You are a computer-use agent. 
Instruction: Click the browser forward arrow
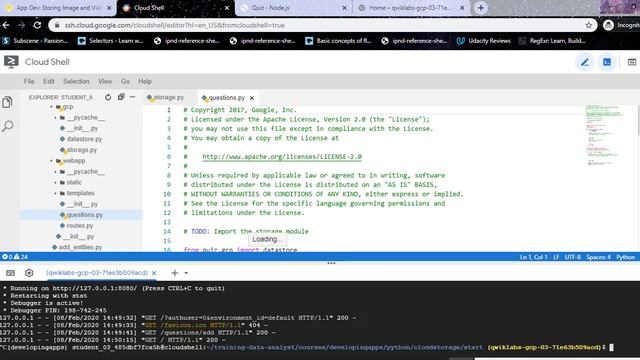coord(21,25)
